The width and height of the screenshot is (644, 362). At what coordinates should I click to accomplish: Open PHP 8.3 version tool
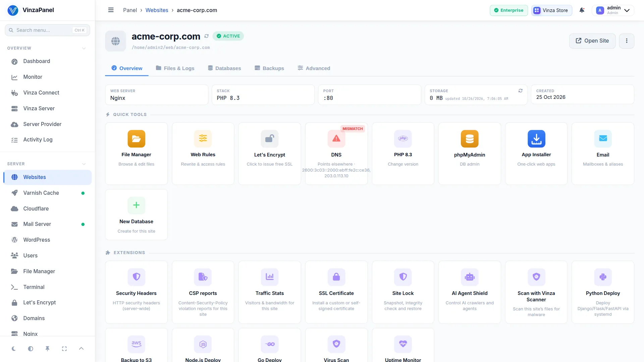click(403, 154)
